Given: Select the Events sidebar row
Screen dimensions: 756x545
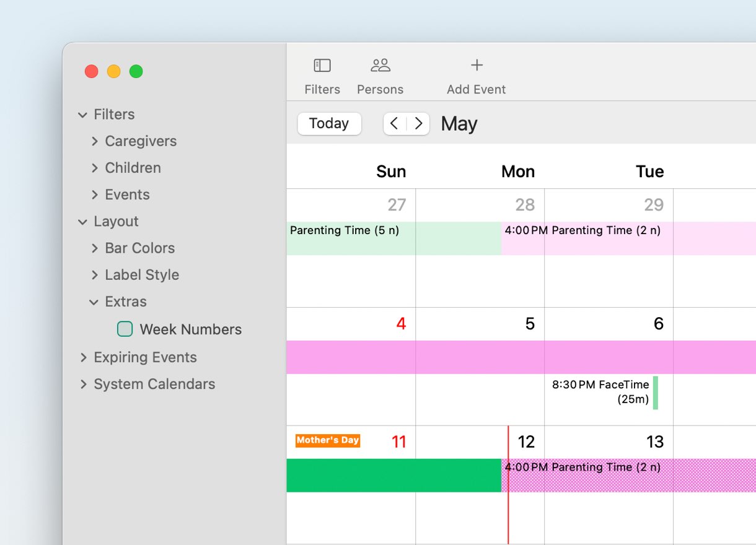Looking at the screenshot, I should pyautogui.click(x=127, y=194).
